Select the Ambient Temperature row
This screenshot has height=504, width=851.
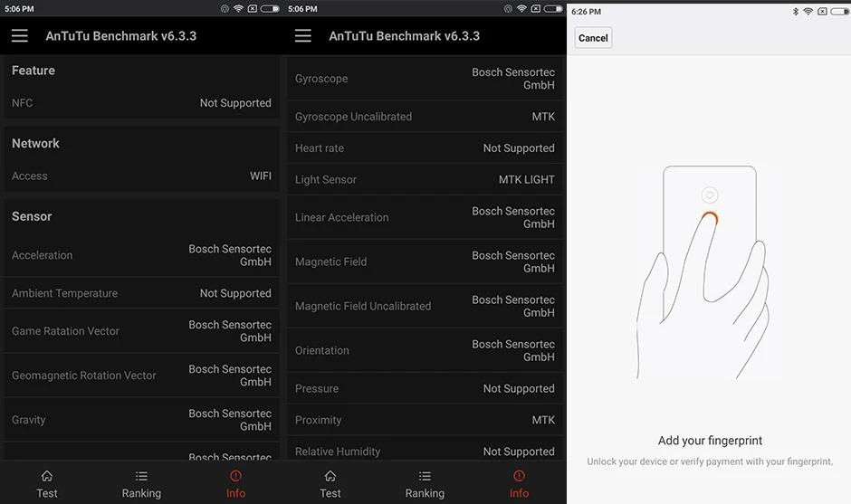click(x=141, y=293)
